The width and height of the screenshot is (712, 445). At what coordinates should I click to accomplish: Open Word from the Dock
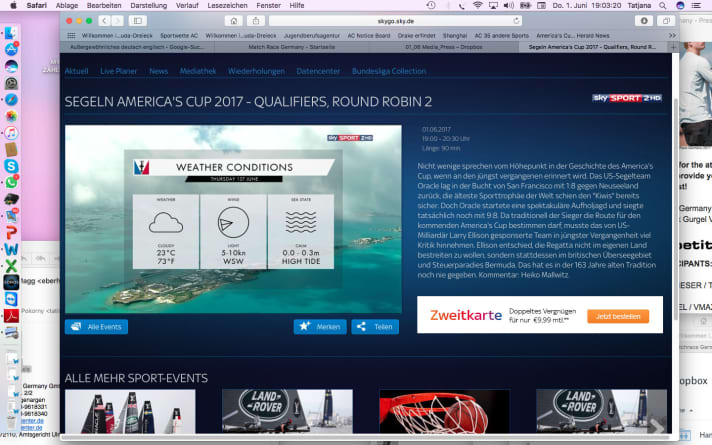(x=11, y=249)
